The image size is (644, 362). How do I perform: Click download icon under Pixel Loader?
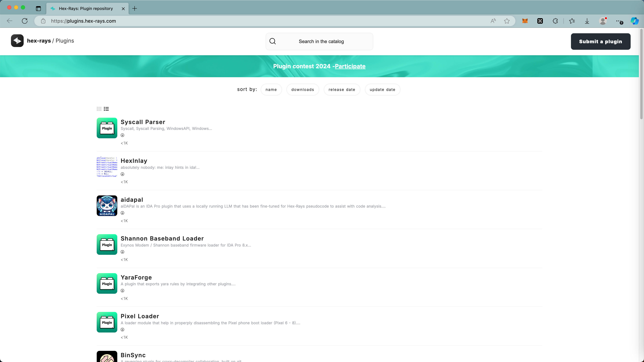tap(122, 329)
